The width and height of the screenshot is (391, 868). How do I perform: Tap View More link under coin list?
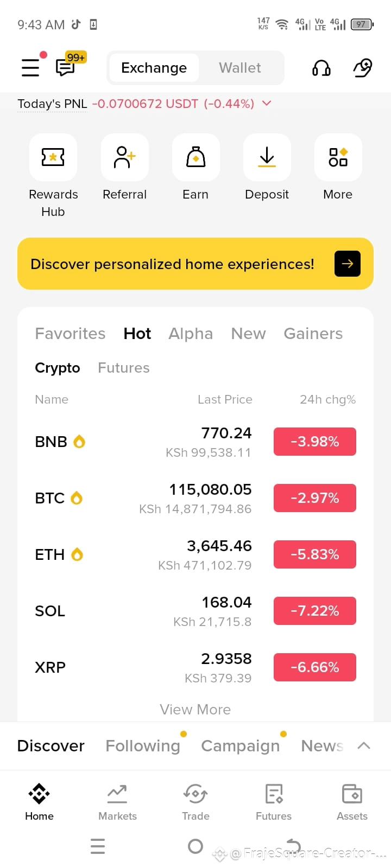click(195, 710)
